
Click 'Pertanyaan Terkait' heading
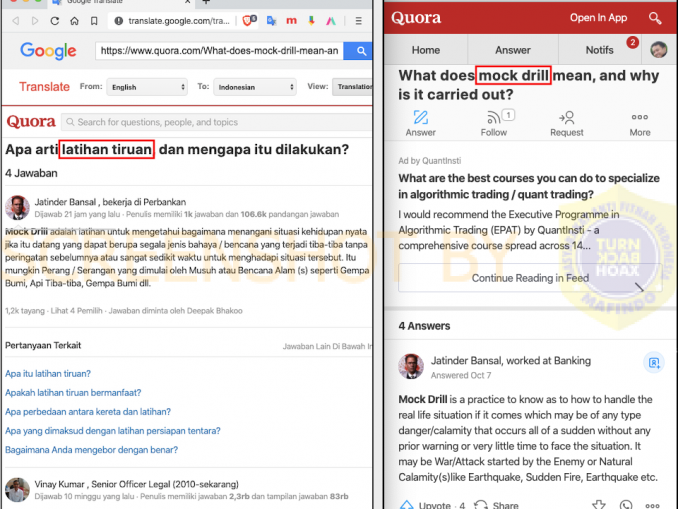click(43, 346)
